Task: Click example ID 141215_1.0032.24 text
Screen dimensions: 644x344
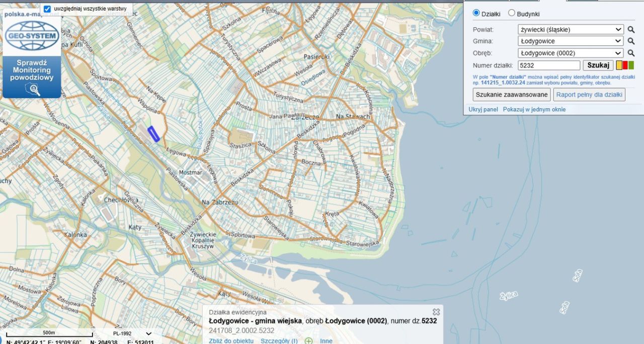Action: coord(503,82)
